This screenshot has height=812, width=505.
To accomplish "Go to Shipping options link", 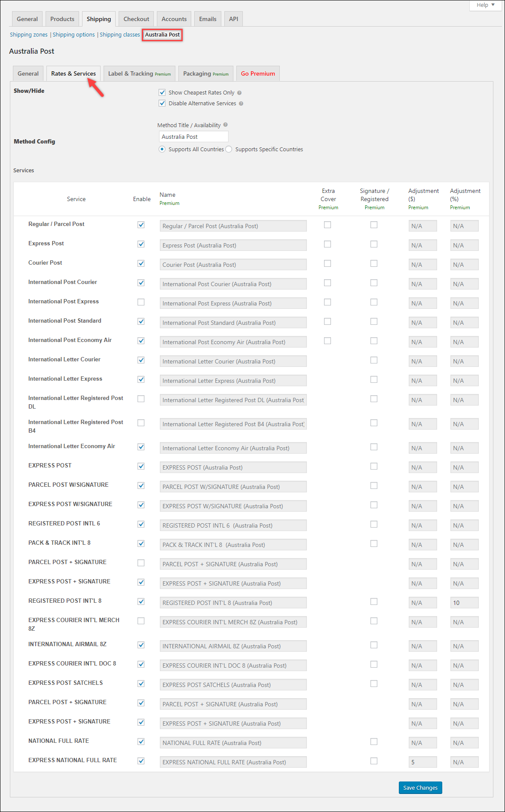I will pos(73,34).
